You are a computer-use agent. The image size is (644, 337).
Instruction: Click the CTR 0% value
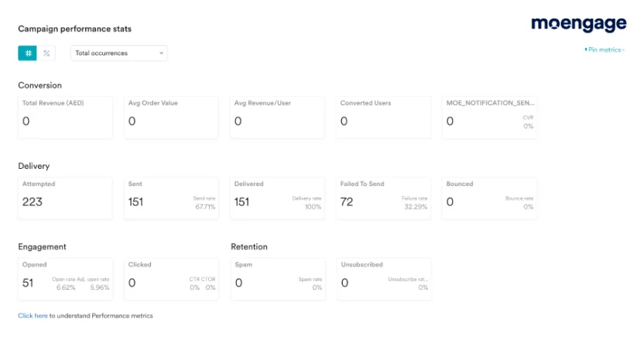pos(195,287)
